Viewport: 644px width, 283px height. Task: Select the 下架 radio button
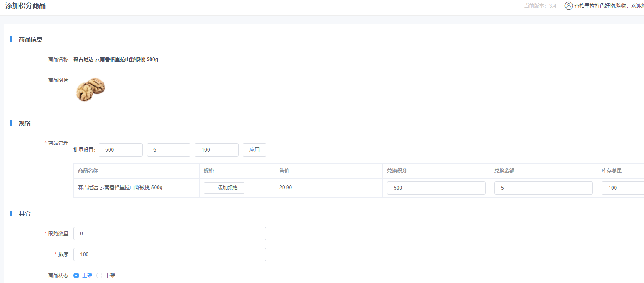click(100, 275)
